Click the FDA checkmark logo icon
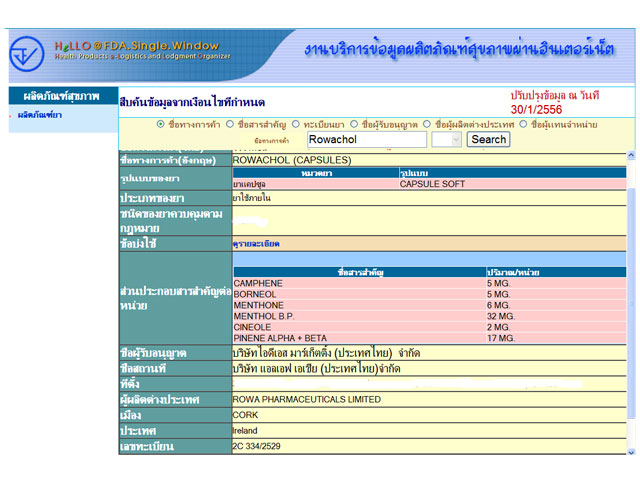This screenshot has width=640, height=480. pyautogui.click(x=27, y=54)
